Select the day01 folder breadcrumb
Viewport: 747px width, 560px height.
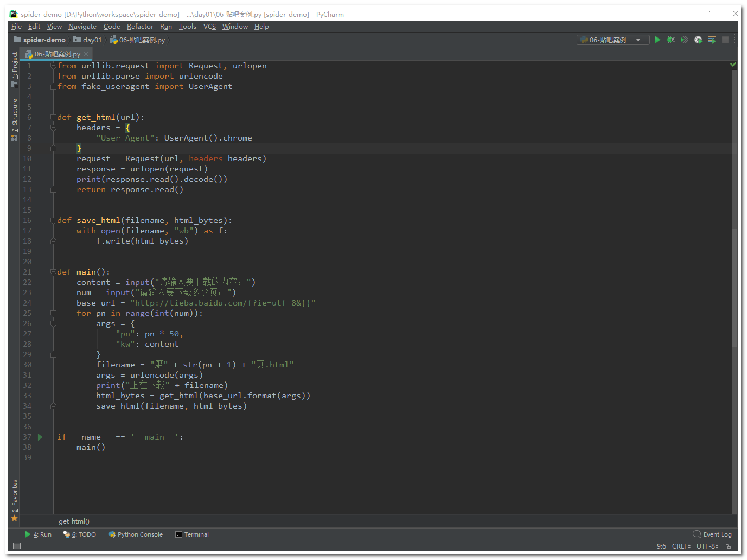click(87, 40)
